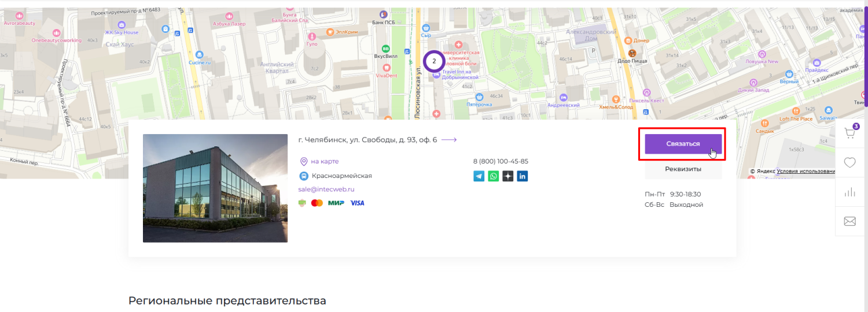Open the Telegram contact icon
The height and width of the screenshot is (312, 868).
479,176
